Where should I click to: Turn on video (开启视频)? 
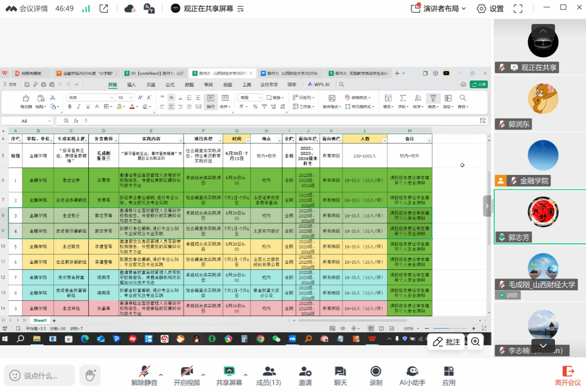pos(187,372)
